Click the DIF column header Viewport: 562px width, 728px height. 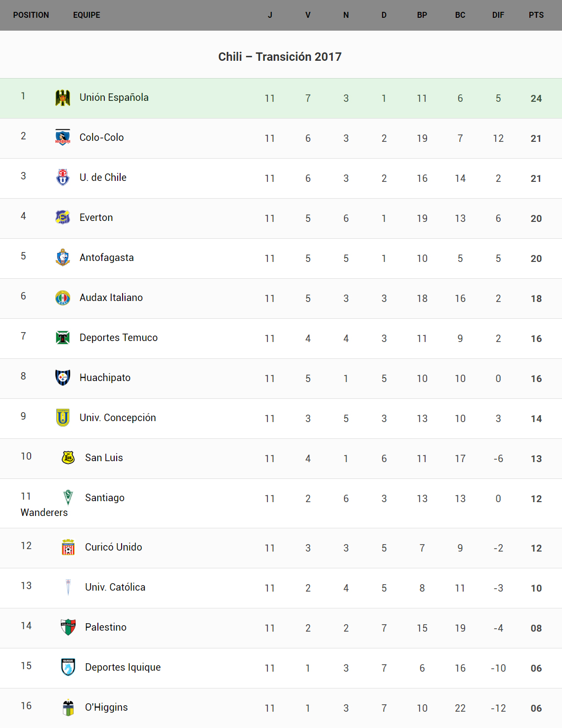coord(498,15)
